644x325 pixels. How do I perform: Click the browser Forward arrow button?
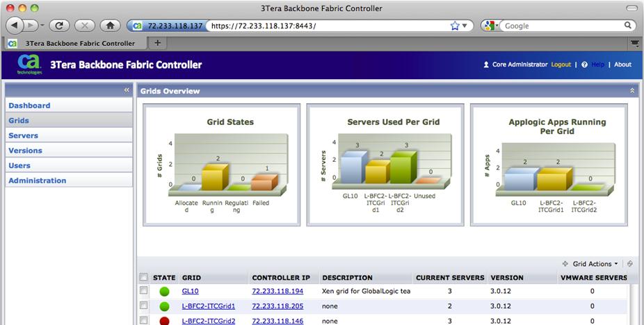pyautogui.click(x=30, y=26)
